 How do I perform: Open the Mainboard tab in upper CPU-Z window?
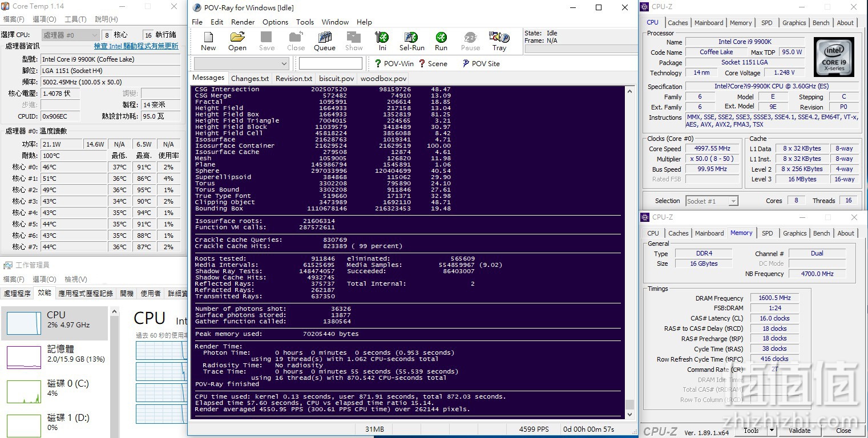click(709, 23)
